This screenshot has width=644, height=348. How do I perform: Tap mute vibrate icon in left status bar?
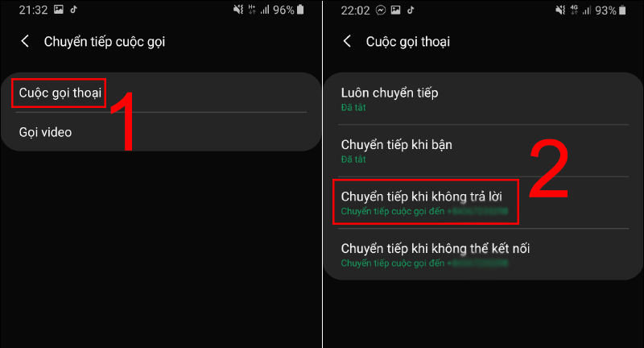(x=238, y=10)
